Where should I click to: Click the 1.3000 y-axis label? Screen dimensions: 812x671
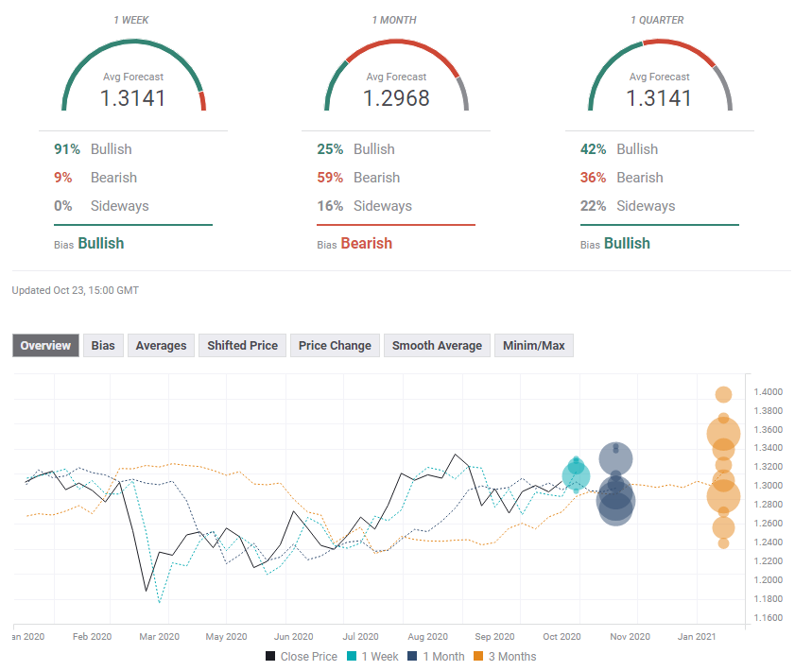[768, 486]
